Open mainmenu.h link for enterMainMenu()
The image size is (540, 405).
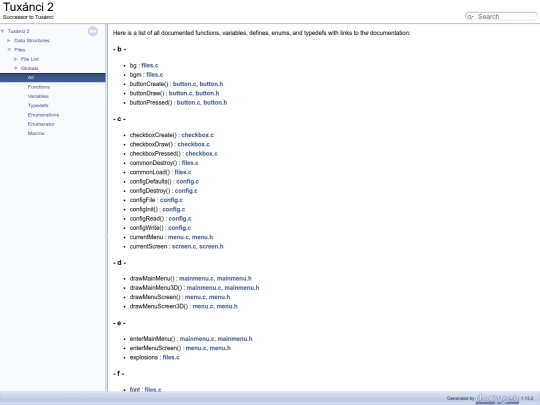pos(235,339)
